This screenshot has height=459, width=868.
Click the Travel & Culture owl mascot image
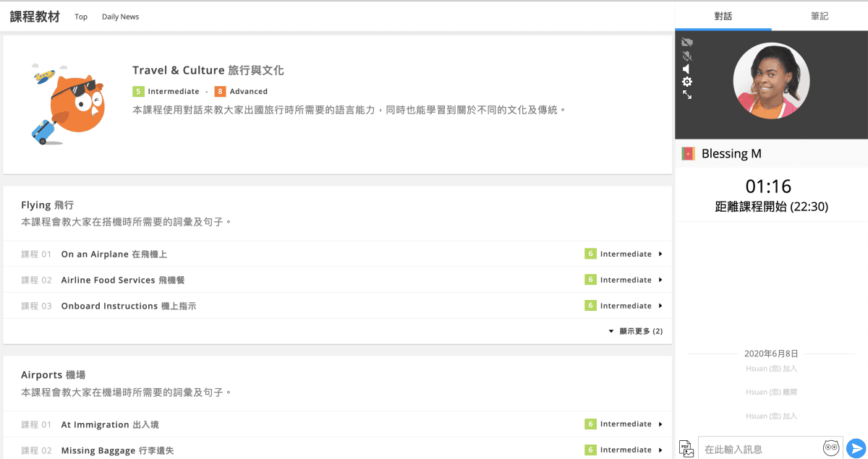69,103
